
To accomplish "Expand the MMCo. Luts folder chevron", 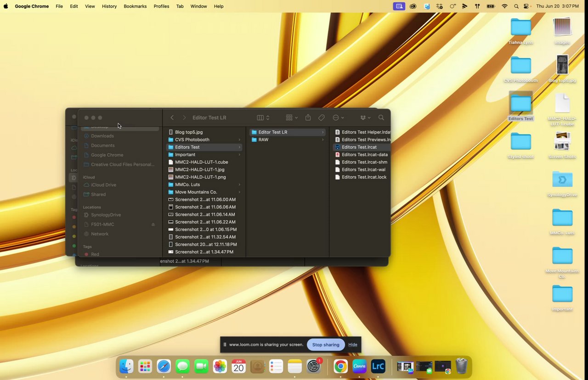I will coord(239,184).
